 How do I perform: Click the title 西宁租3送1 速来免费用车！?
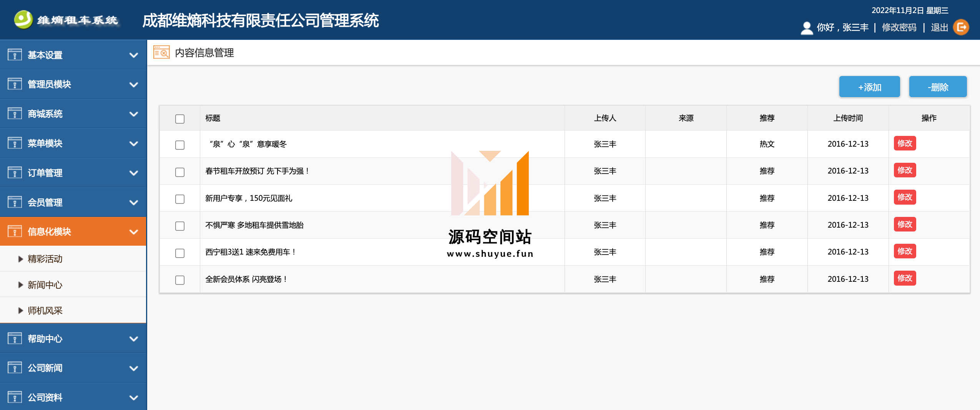click(x=251, y=252)
